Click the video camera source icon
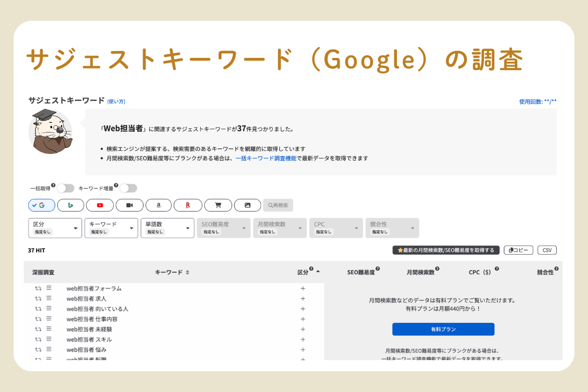Screen dimensions: 588x392 pos(129,205)
